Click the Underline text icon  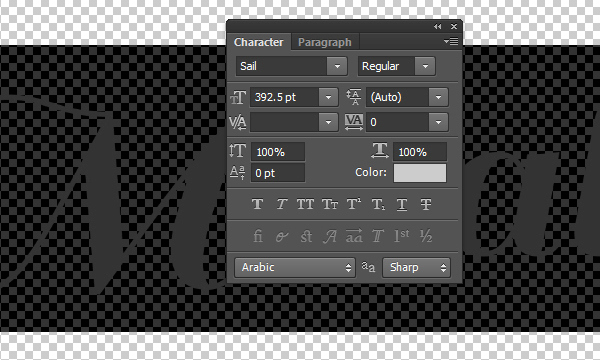(402, 204)
